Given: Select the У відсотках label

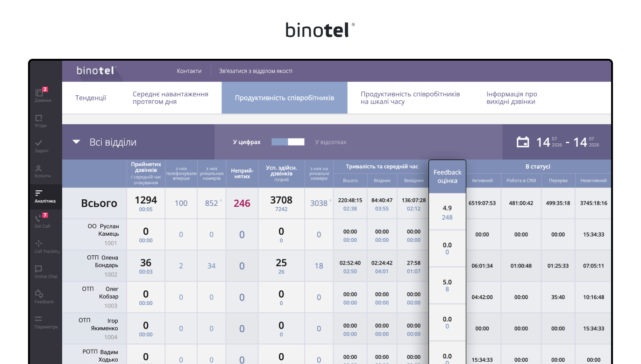Looking at the screenshot, I should point(331,142).
